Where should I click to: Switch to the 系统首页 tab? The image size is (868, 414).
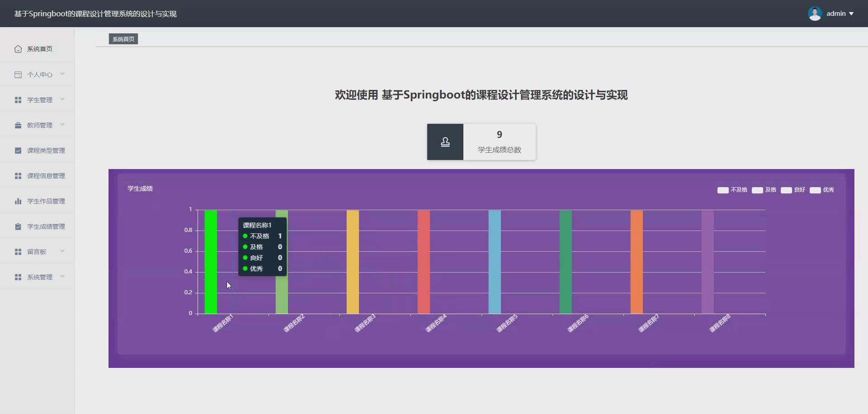click(123, 39)
